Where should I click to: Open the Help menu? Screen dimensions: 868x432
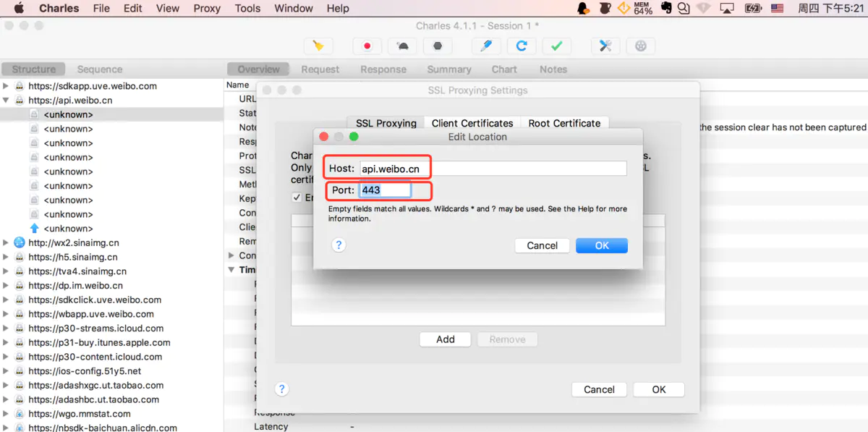pyautogui.click(x=338, y=9)
